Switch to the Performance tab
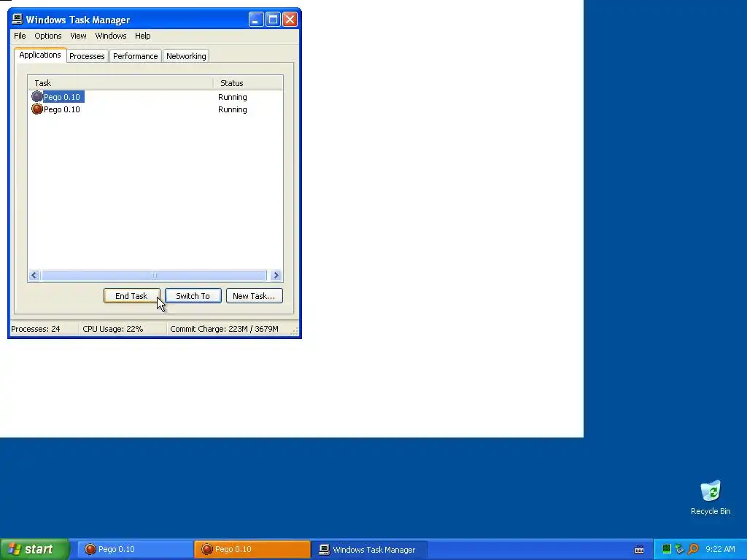 coord(135,56)
